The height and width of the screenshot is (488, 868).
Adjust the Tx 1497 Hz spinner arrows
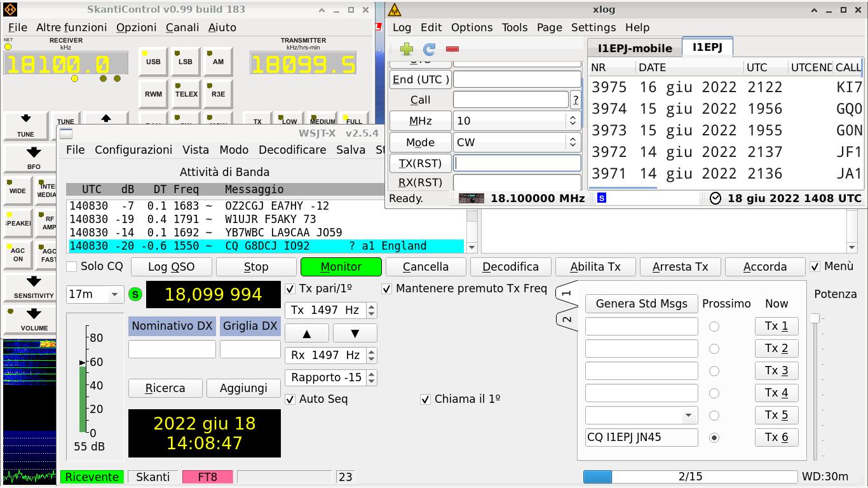tap(372, 310)
